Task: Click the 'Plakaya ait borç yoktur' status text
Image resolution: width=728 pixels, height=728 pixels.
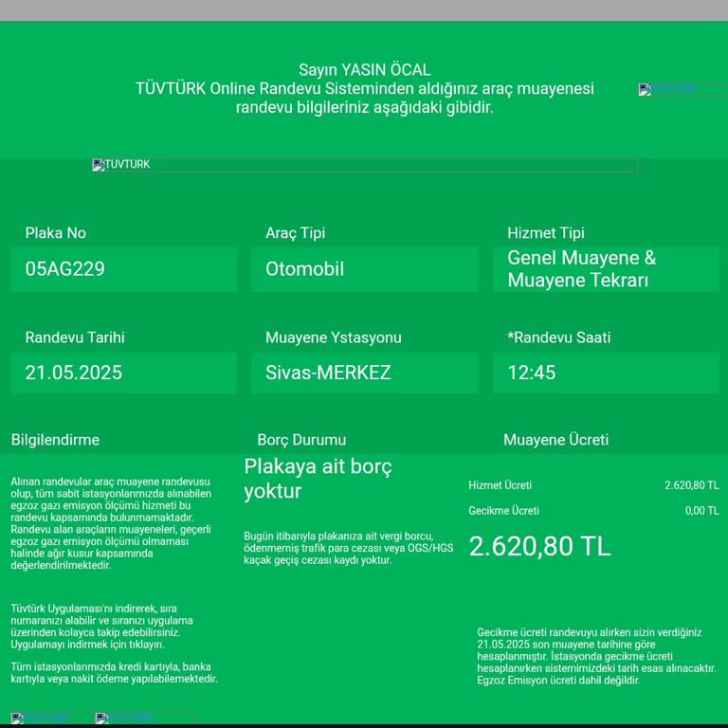Action: coord(318,479)
